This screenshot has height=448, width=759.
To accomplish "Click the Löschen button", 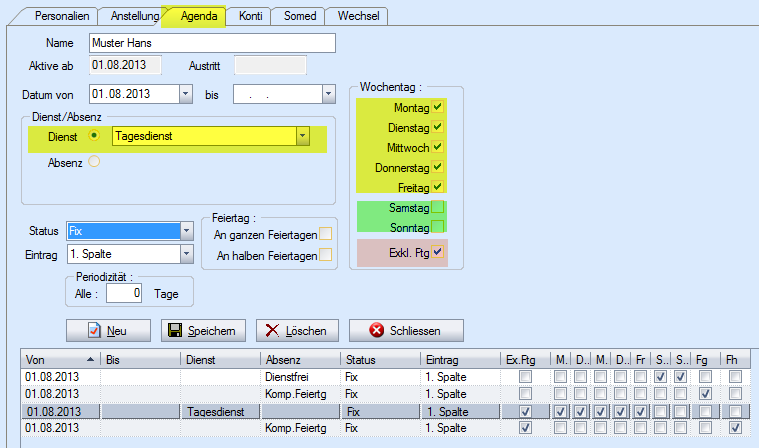I will [x=297, y=330].
